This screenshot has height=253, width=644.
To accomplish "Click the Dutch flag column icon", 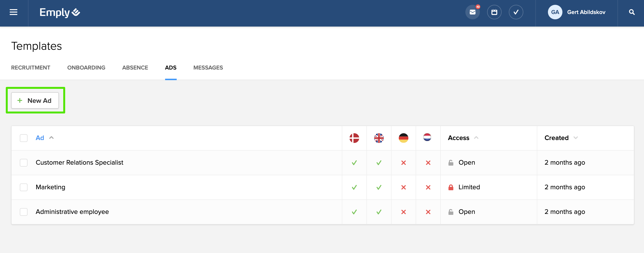I will pos(427,137).
